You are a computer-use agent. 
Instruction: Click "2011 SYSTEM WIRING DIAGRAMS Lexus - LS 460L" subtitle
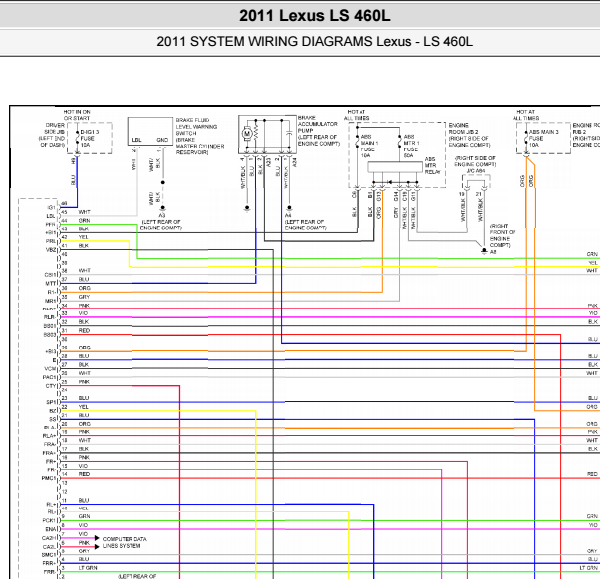click(315, 41)
